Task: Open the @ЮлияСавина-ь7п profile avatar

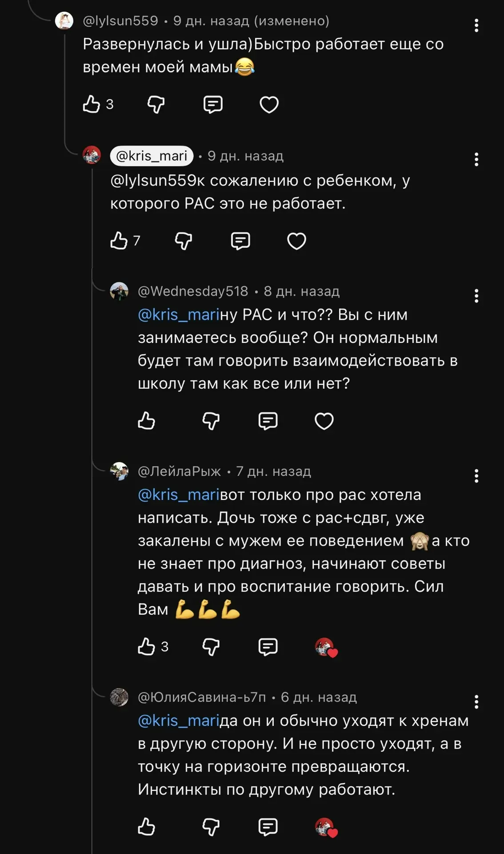Action: pos(119,697)
